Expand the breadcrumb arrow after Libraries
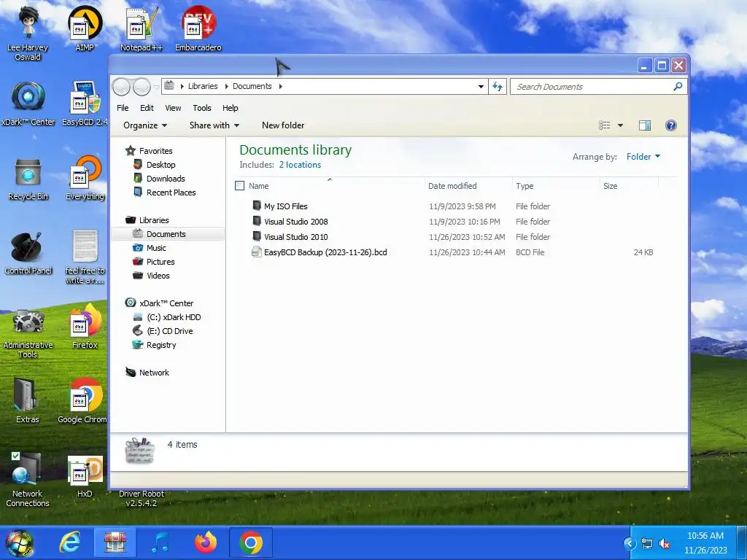 [228, 86]
